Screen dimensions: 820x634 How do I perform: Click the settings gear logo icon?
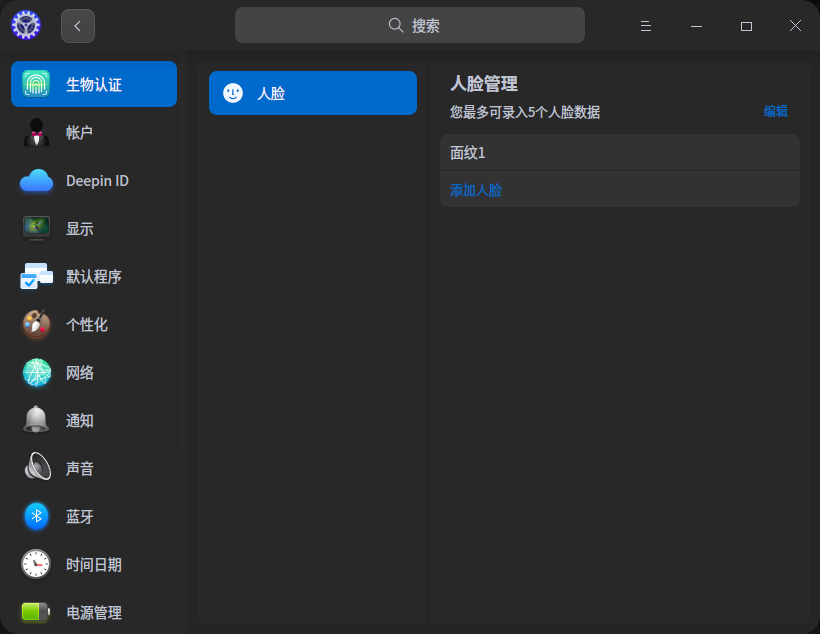pyautogui.click(x=26, y=24)
